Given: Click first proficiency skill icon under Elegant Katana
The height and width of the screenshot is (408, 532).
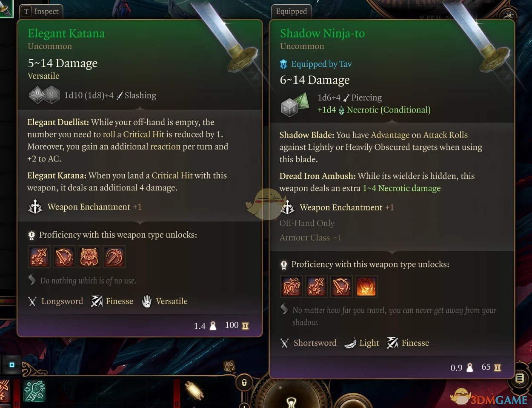Looking at the screenshot, I should (39, 257).
